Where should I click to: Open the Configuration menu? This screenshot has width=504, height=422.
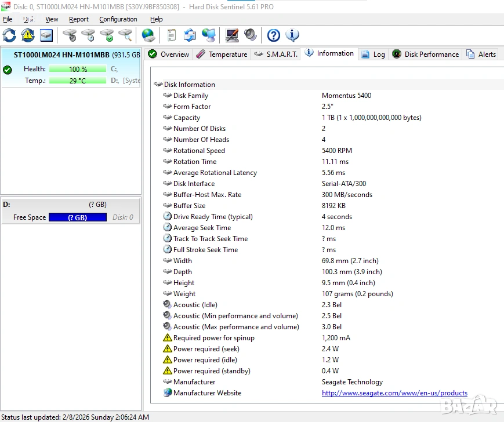(118, 19)
